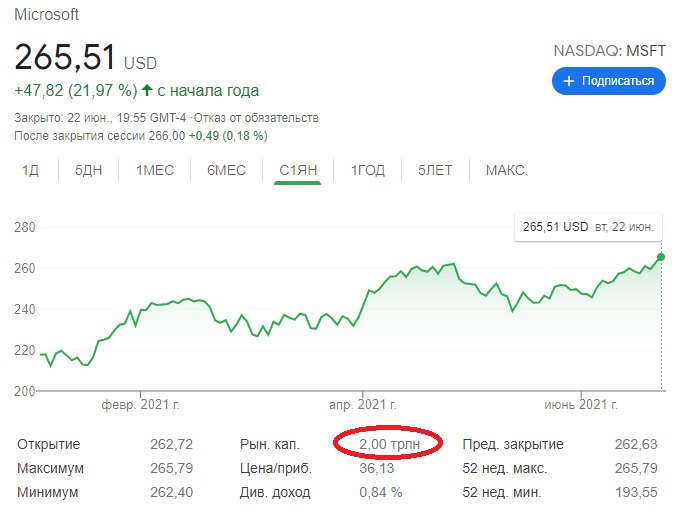Screen dimensions: 679x523
Task: Show the 5ЛЕТ chart range
Action: 435,170
